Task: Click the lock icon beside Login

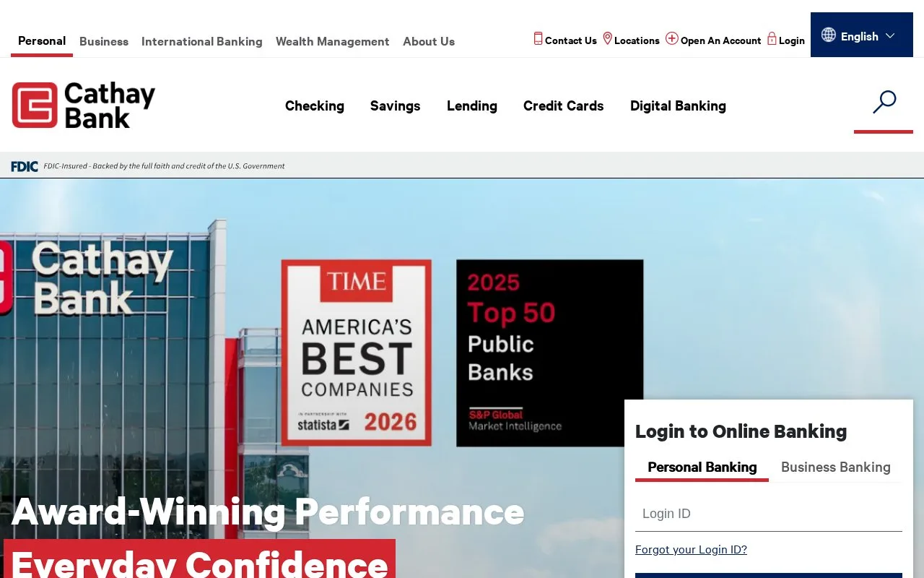Action: (772, 39)
